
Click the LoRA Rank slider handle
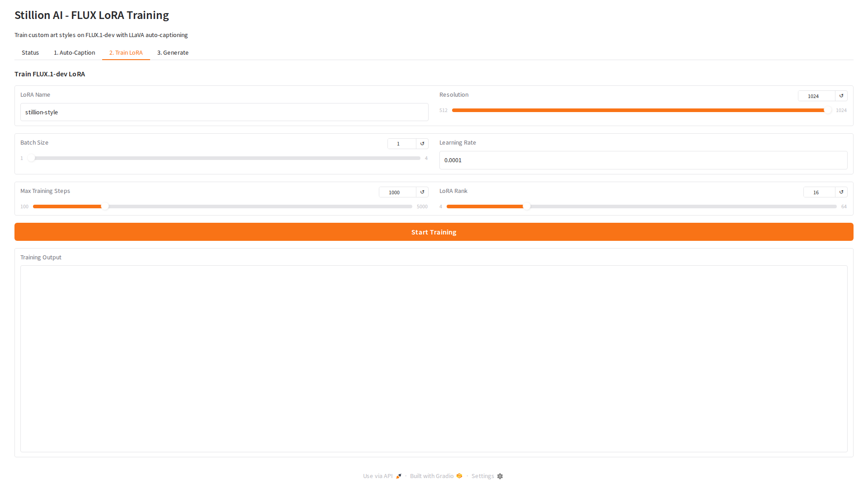pos(527,206)
